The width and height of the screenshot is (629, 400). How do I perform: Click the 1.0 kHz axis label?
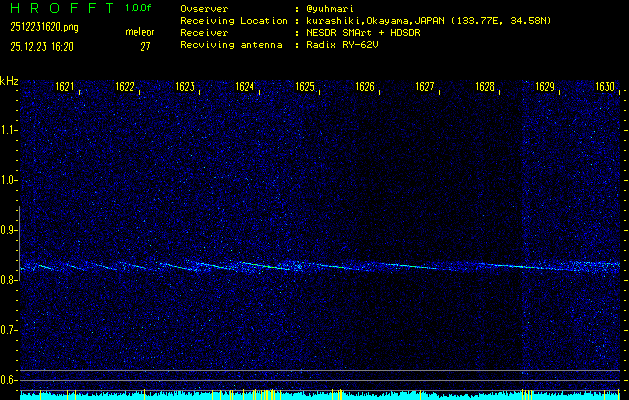click(10, 180)
